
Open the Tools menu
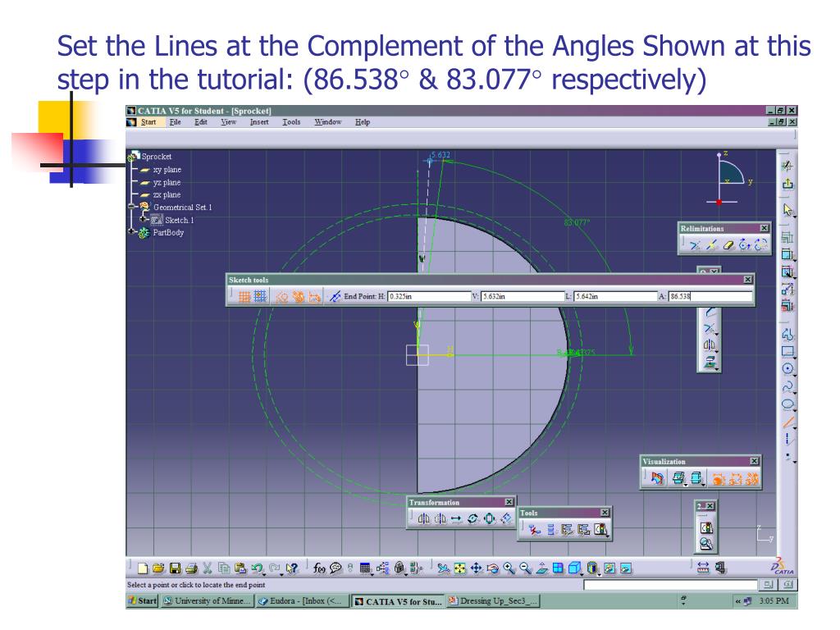pos(291,122)
